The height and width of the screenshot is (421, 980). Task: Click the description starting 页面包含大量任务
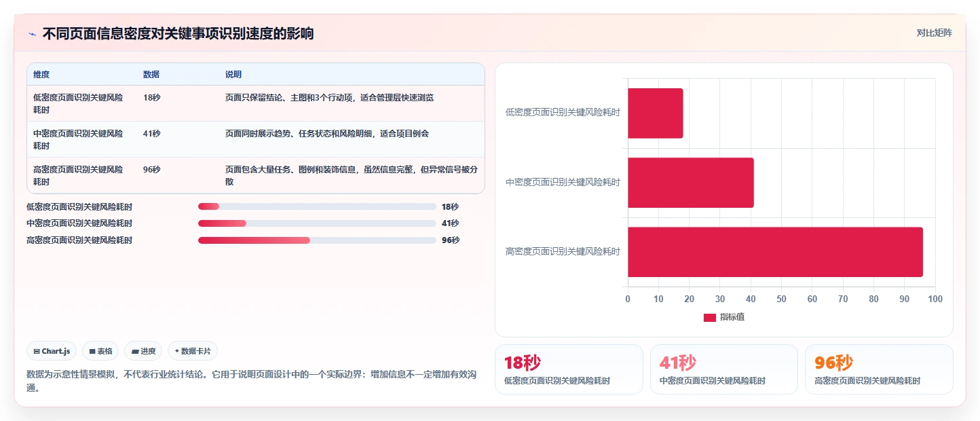pos(351,176)
